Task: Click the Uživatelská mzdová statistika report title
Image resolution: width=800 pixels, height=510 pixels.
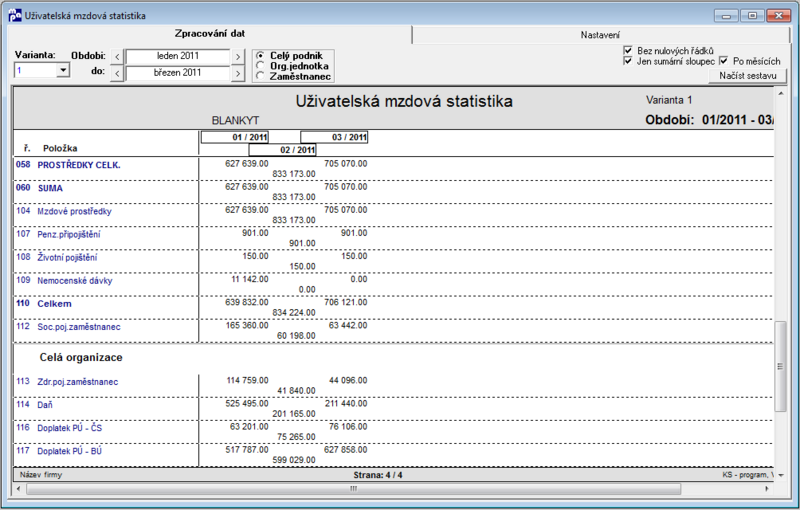Action: 404,101
